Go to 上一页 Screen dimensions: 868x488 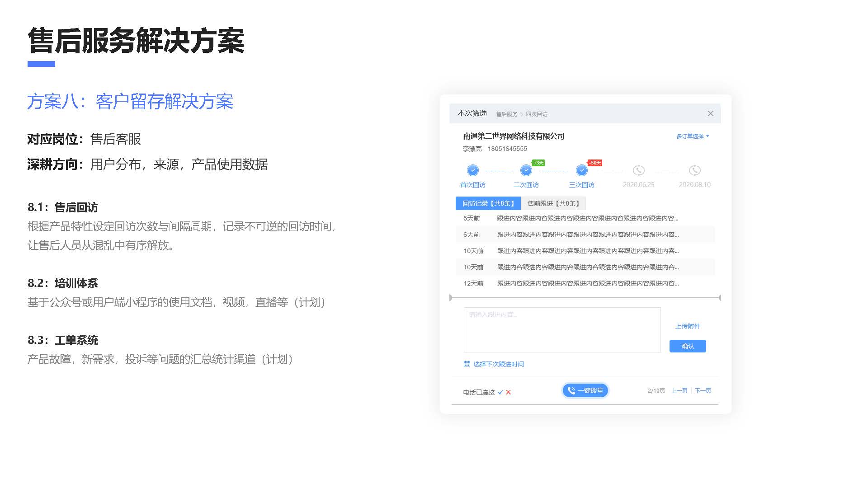[679, 390]
